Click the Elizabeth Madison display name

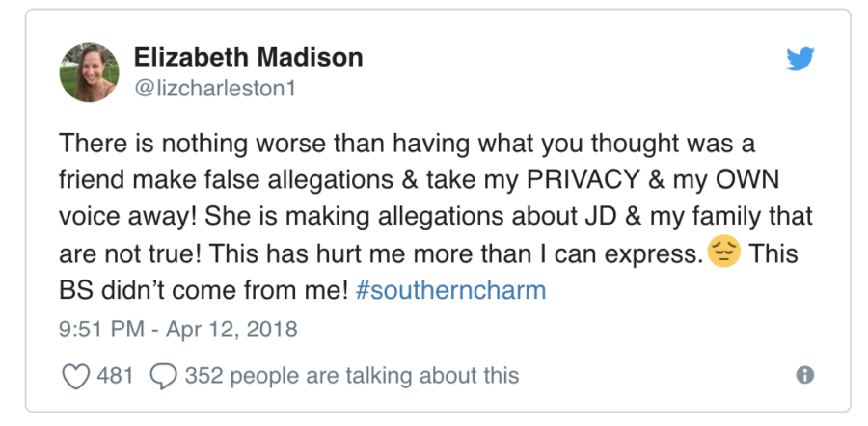point(248,57)
